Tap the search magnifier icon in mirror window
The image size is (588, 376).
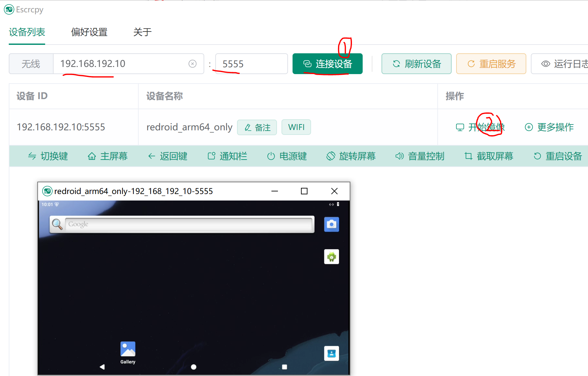point(57,224)
